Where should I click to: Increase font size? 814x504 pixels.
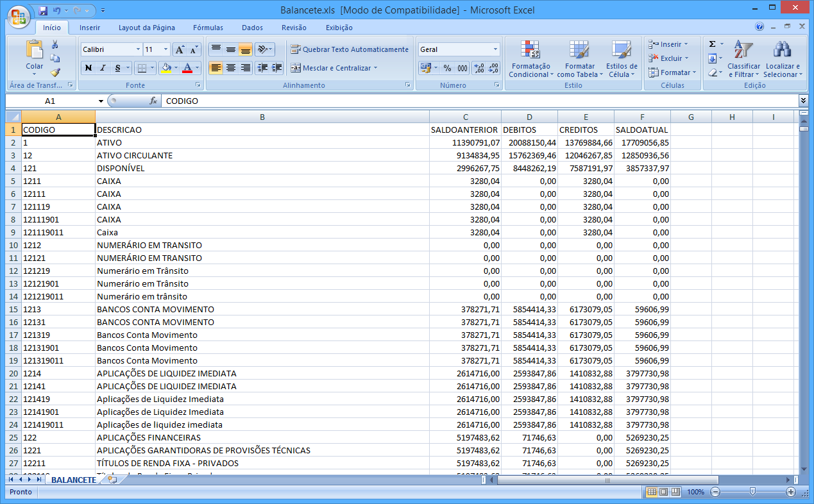tap(180, 49)
